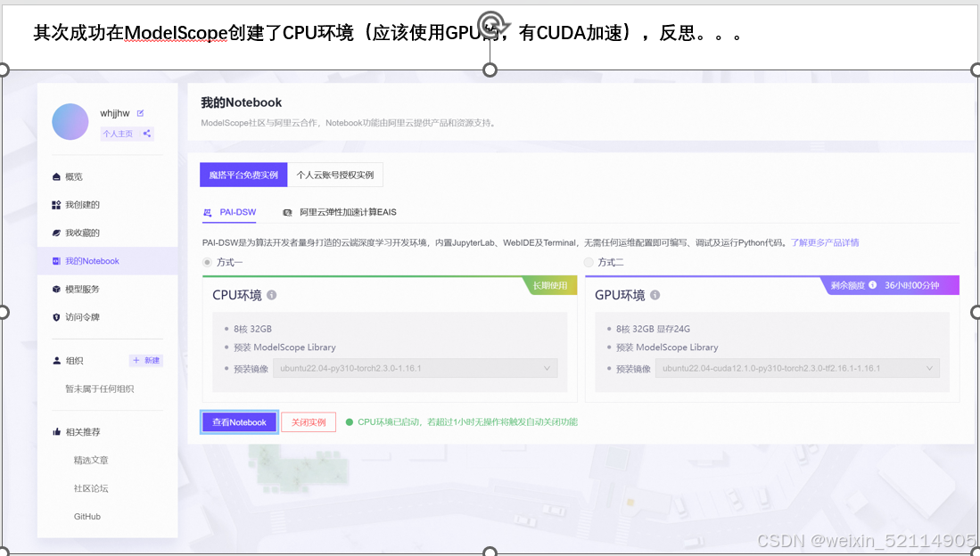The height and width of the screenshot is (556, 980).
Task: Open 社区论坛 link
Action: tap(91, 488)
